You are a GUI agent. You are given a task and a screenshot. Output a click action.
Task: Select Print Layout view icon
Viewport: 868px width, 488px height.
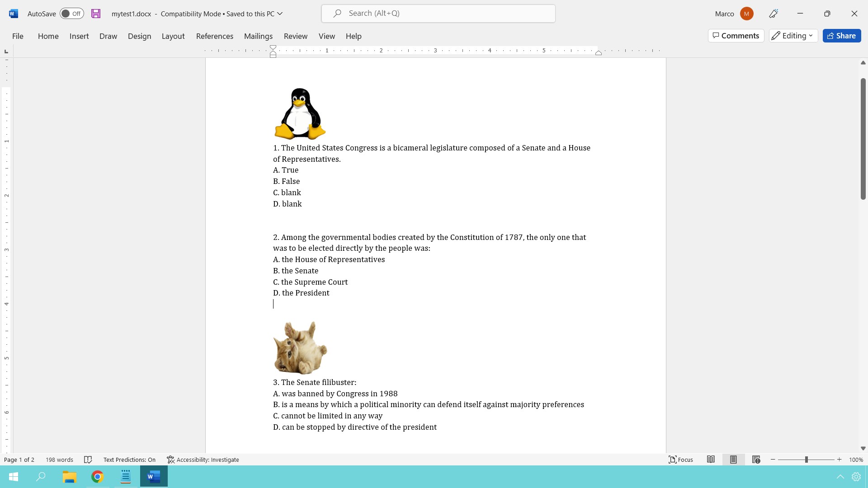tap(733, 460)
